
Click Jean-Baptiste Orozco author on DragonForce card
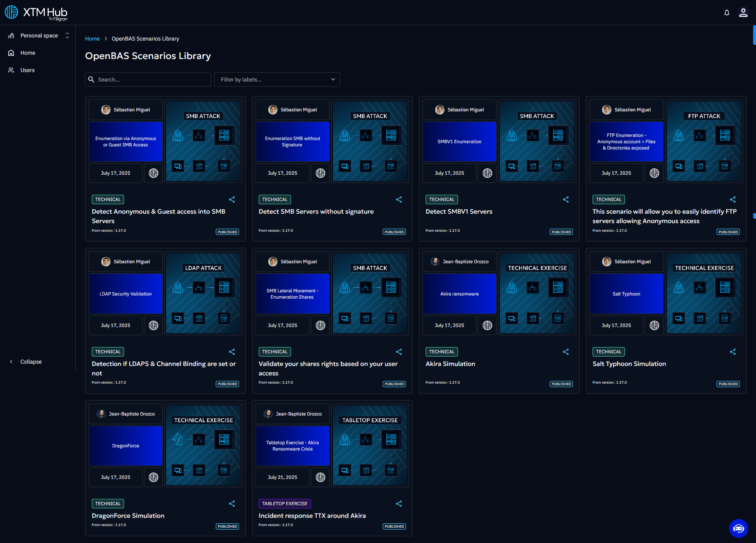click(x=126, y=414)
